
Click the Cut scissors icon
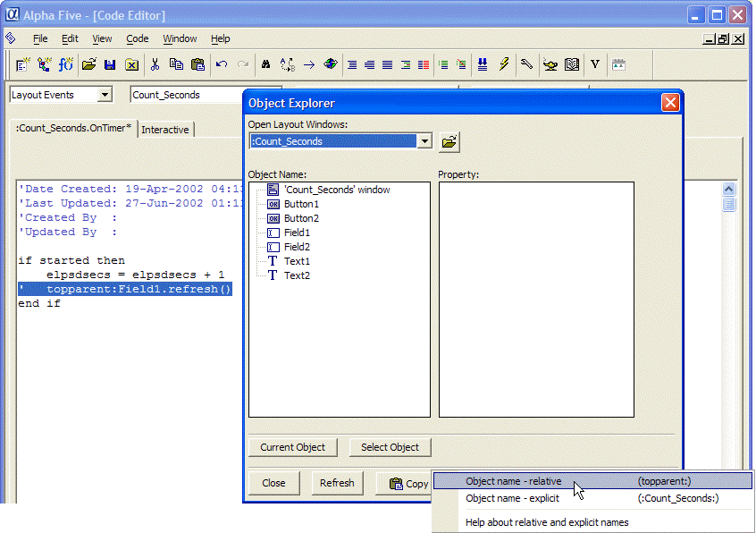tap(155, 64)
